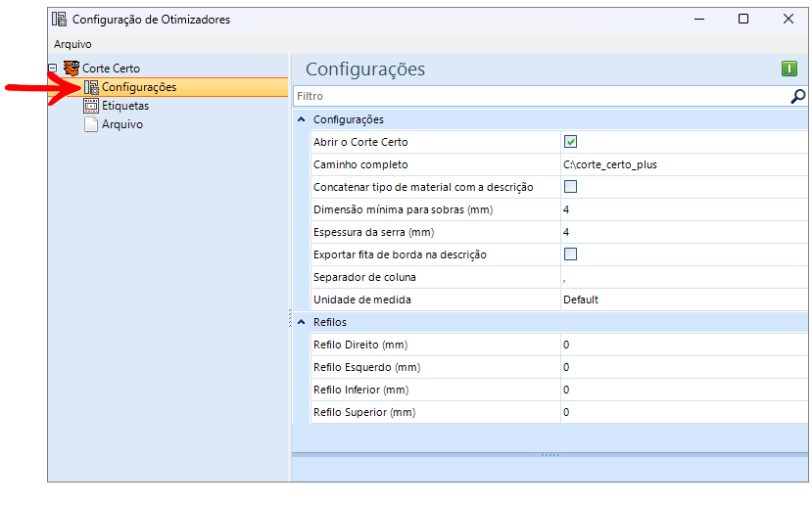Click the Abrir o Corte Certo label
Viewport: 812px width, 507px height.
[x=360, y=142]
